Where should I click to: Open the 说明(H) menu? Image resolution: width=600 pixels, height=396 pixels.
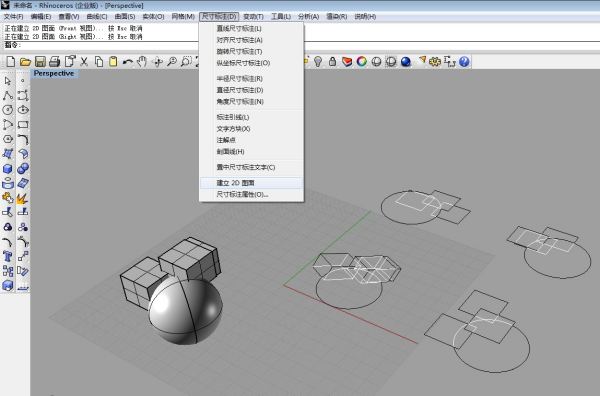pos(365,16)
